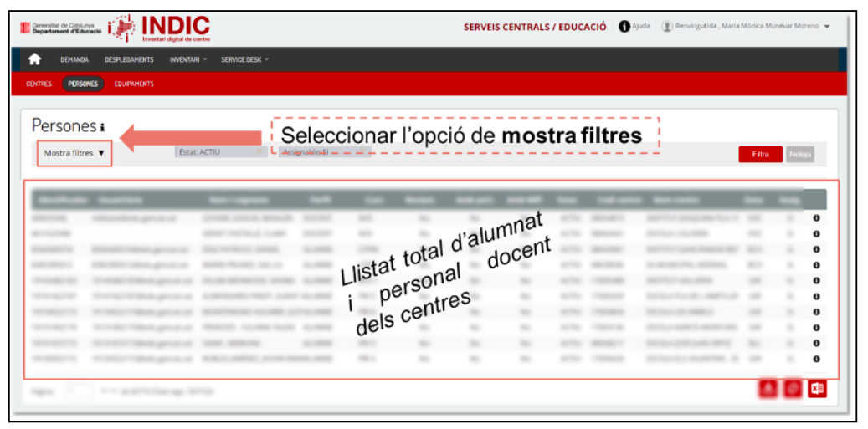The width and height of the screenshot is (868, 429).
Task: Expand the Service Desk menu
Action: (x=244, y=59)
